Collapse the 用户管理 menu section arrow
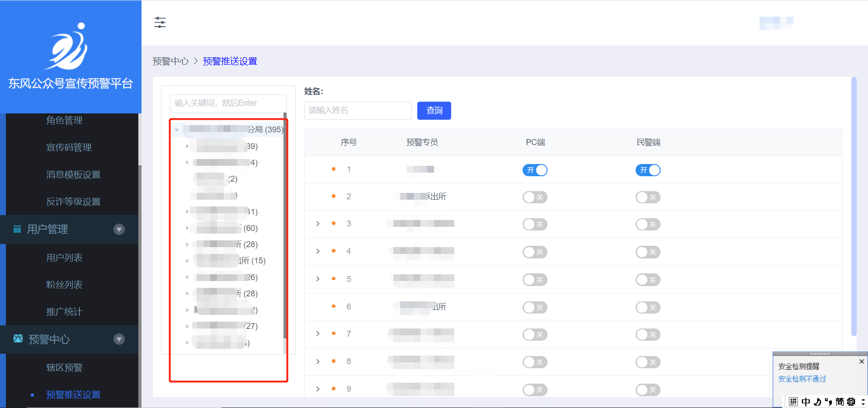This screenshot has height=408, width=868. coord(119,230)
